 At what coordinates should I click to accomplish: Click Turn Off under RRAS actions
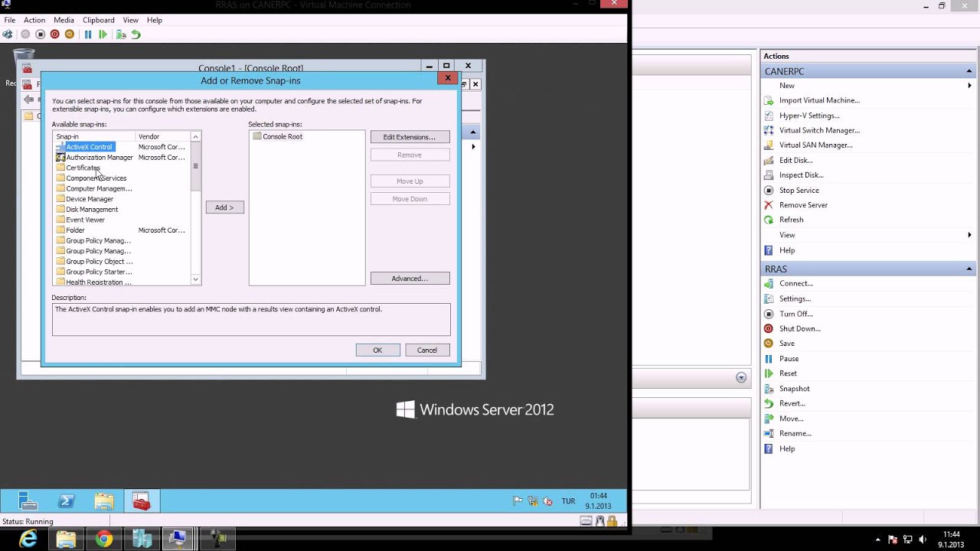point(795,314)
